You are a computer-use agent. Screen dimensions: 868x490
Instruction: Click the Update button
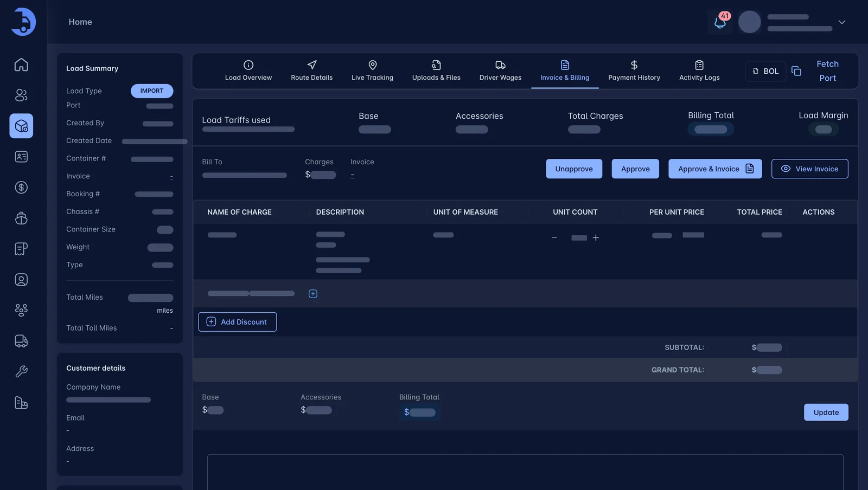(x=826, y=412)
